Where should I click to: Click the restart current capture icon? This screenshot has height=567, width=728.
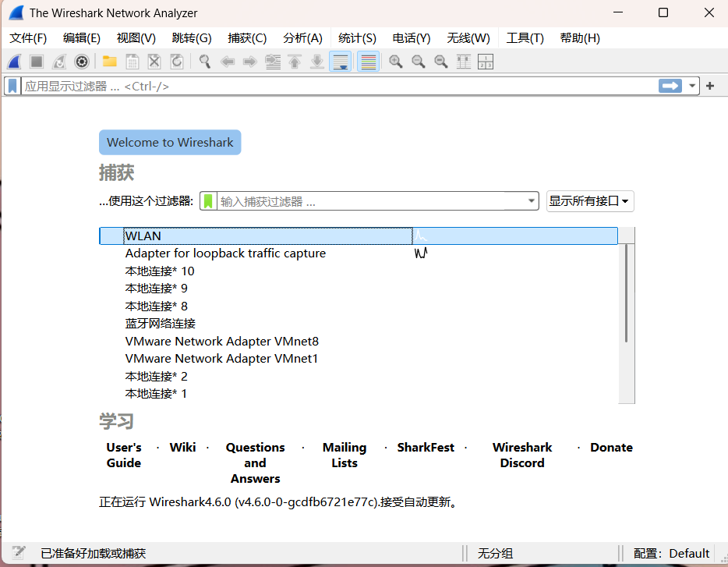pyautogui.click(x=58, y=61)
